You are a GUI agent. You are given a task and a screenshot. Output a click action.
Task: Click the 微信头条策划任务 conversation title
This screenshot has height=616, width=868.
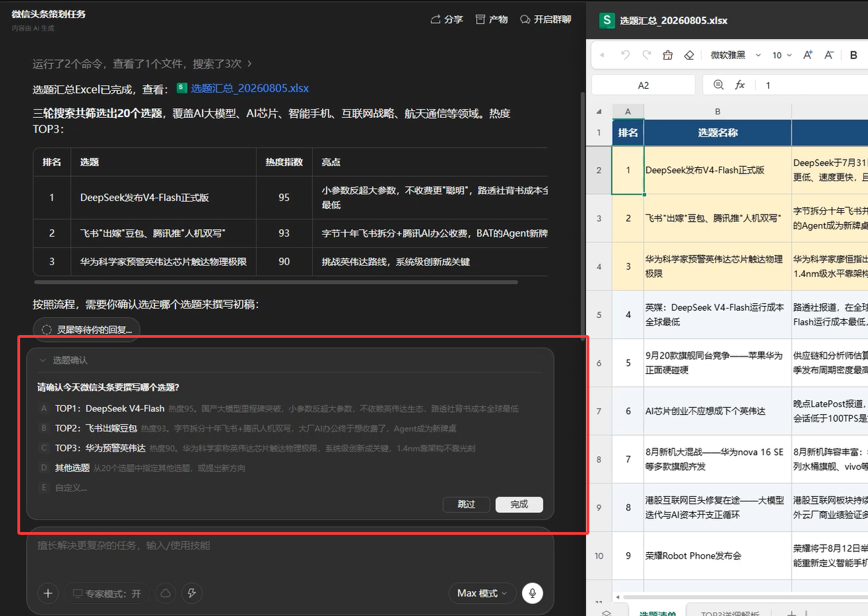[x=49, y=14]
